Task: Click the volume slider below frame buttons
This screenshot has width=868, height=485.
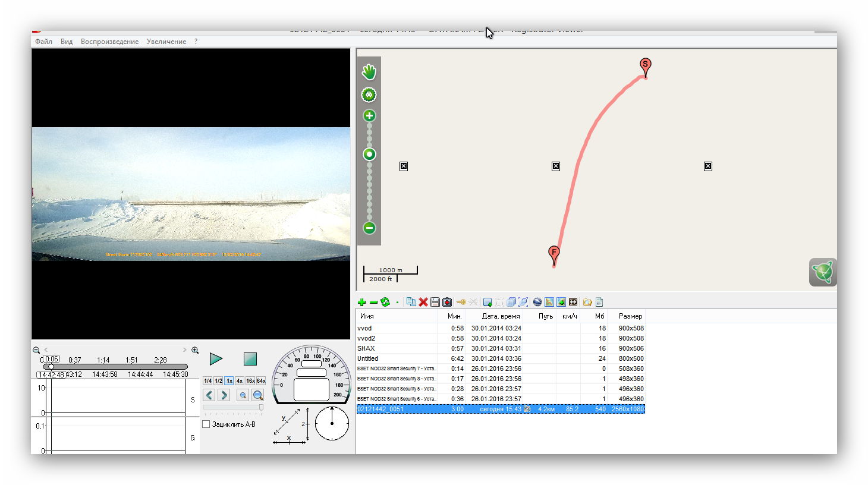Action: (233, 408)
